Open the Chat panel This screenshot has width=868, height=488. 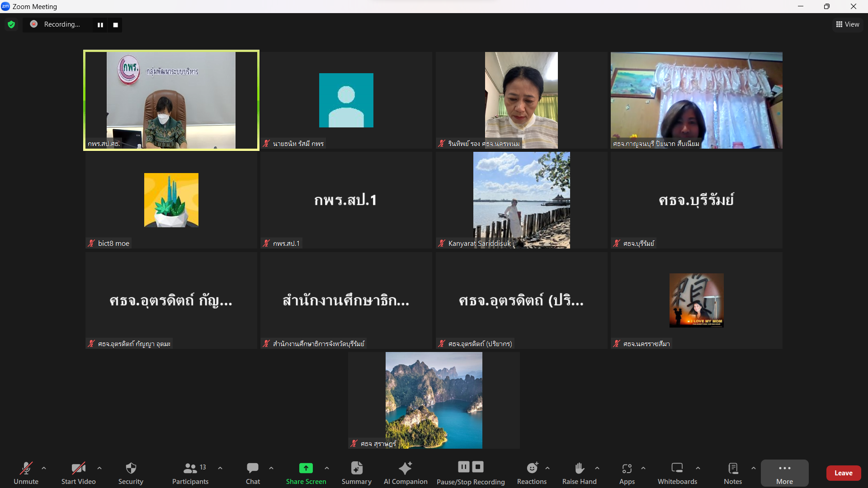coord(253,473)
